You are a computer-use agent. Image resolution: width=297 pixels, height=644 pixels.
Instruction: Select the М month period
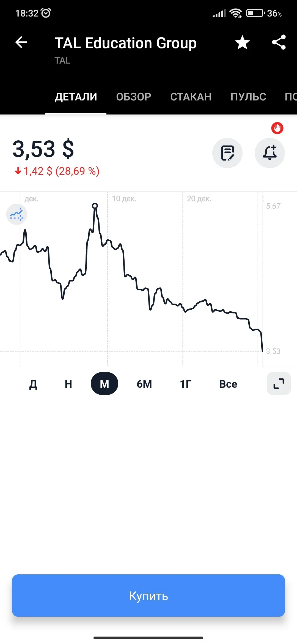pos(105,384)
